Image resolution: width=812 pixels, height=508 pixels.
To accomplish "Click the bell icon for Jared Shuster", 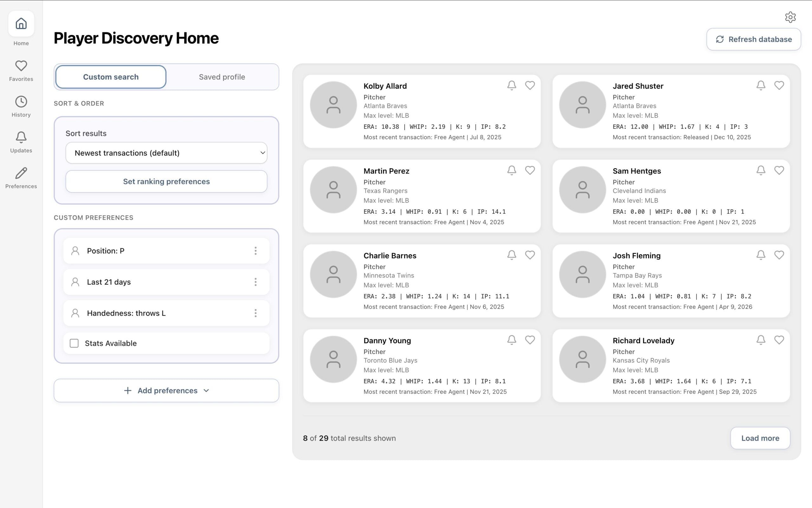I will (x=761, y=85).
